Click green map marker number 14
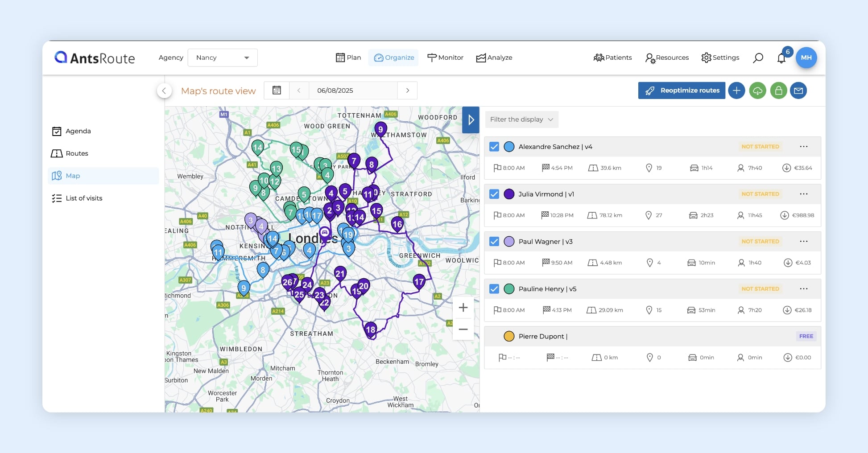 point(258,148)
